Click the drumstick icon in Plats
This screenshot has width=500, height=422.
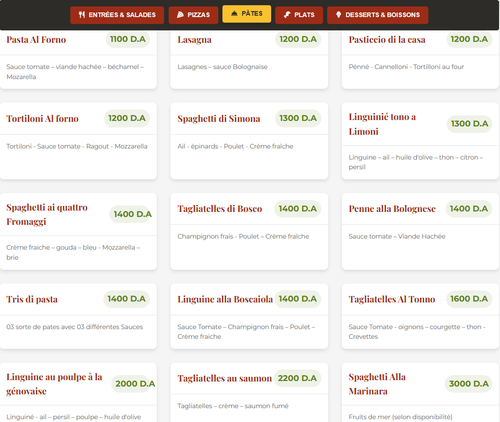[x=287, y=15]
